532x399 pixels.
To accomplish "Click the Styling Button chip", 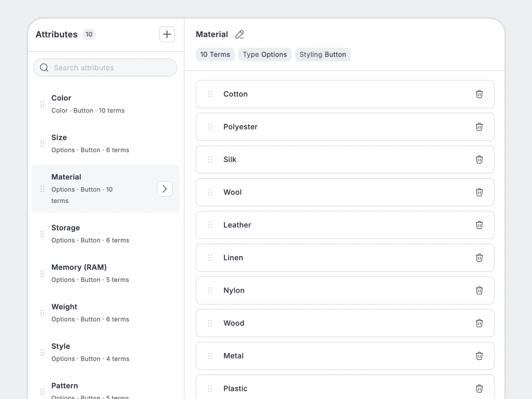I will pyautogui.click(x=323, y=54).
